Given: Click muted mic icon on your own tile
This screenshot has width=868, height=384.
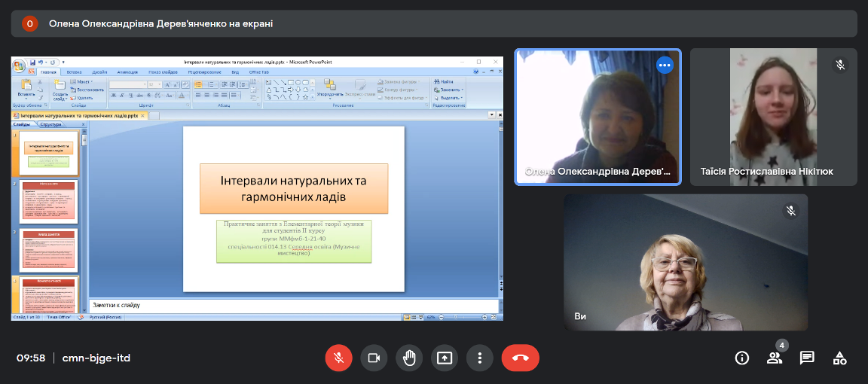Looking at the screenshot, I should pyautogui.click(x=790, y=211).
